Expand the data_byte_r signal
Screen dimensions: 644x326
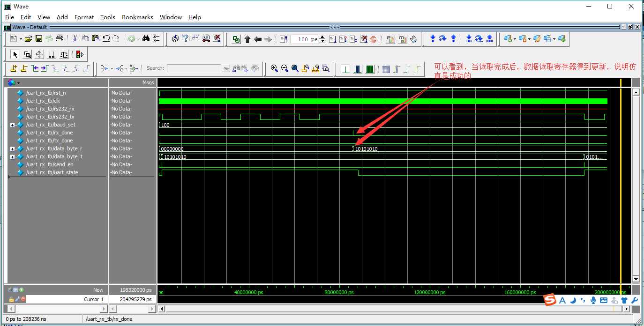[x=13, y=149]
